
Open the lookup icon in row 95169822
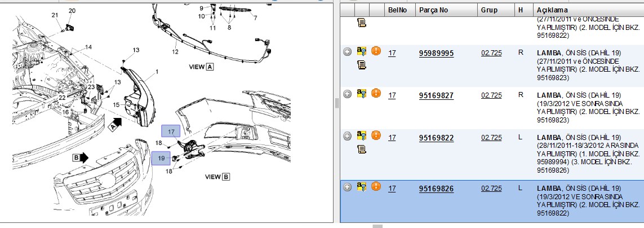point(361,135)
